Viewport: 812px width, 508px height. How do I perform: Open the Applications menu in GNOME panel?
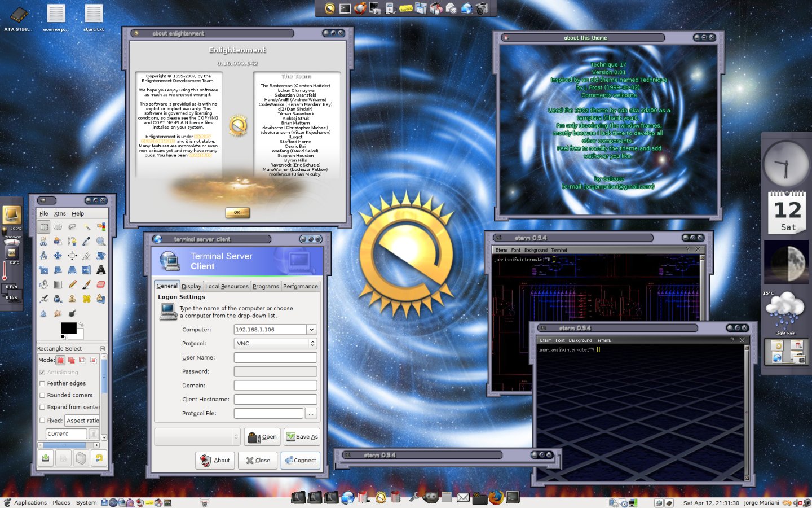coord(30,502)
